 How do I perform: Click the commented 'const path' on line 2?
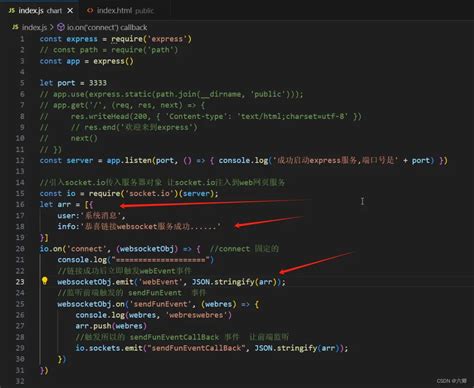(x=75, y=50)
